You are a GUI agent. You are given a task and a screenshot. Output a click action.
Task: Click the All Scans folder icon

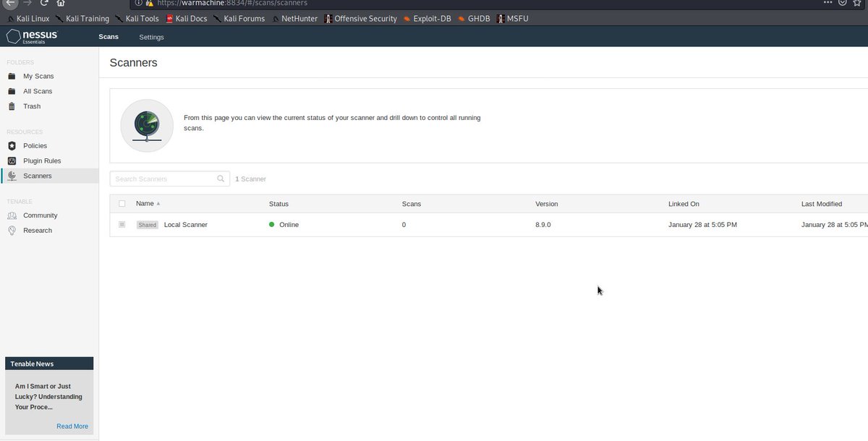click(12, 91)
